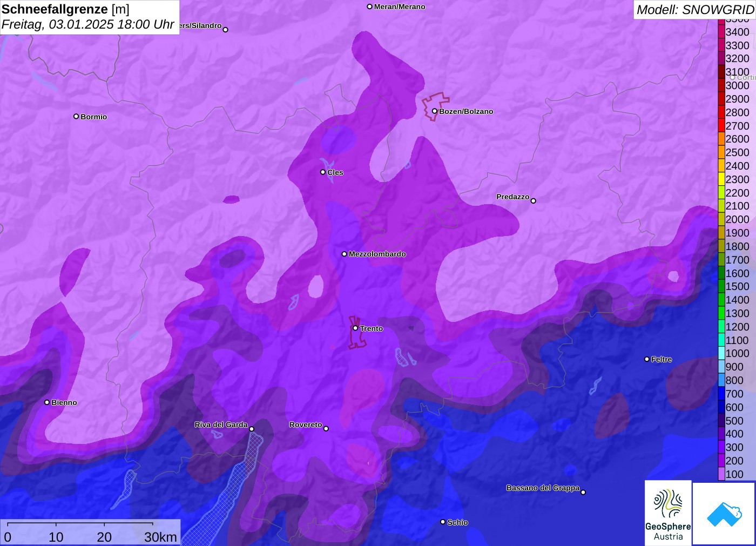Click the Rovereto town marker dot

[326, 429]
